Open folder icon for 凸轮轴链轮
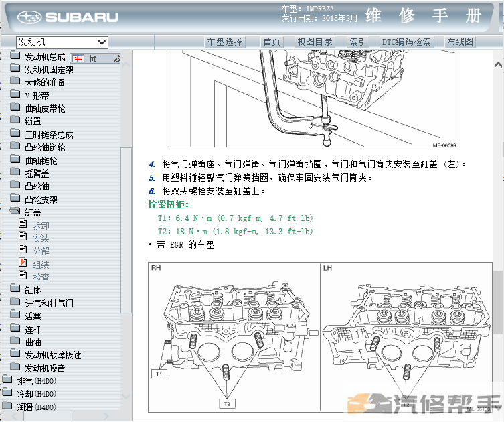504x422 pixels. pyautogui.click(x=15, y=145)
